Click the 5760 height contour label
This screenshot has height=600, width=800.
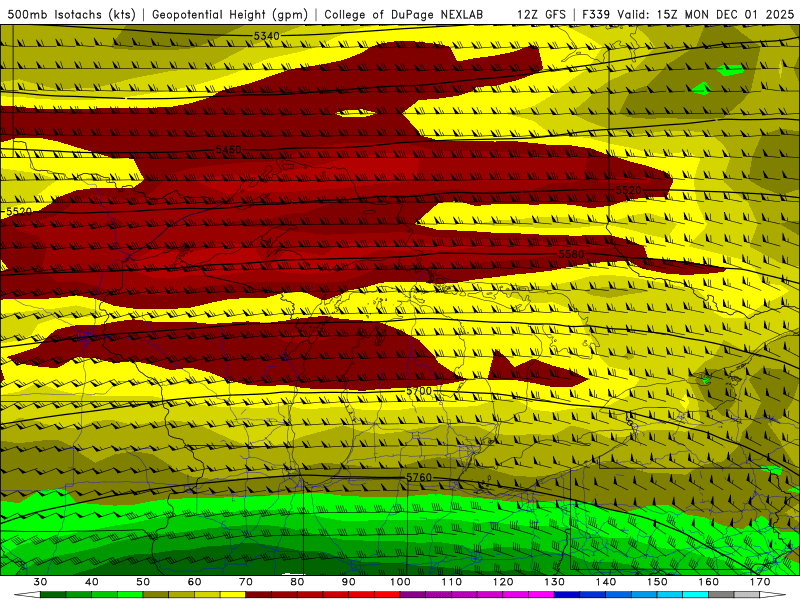point(419,478)
